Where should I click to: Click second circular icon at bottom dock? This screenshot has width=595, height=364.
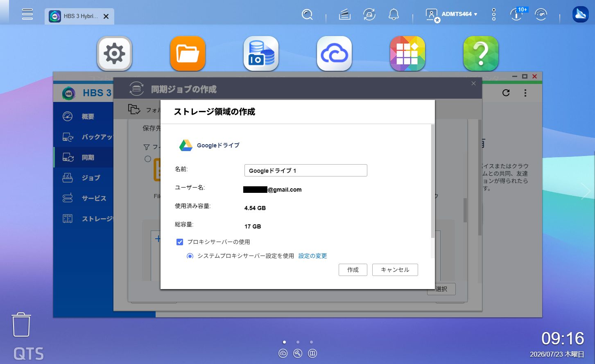pos(298,353)
